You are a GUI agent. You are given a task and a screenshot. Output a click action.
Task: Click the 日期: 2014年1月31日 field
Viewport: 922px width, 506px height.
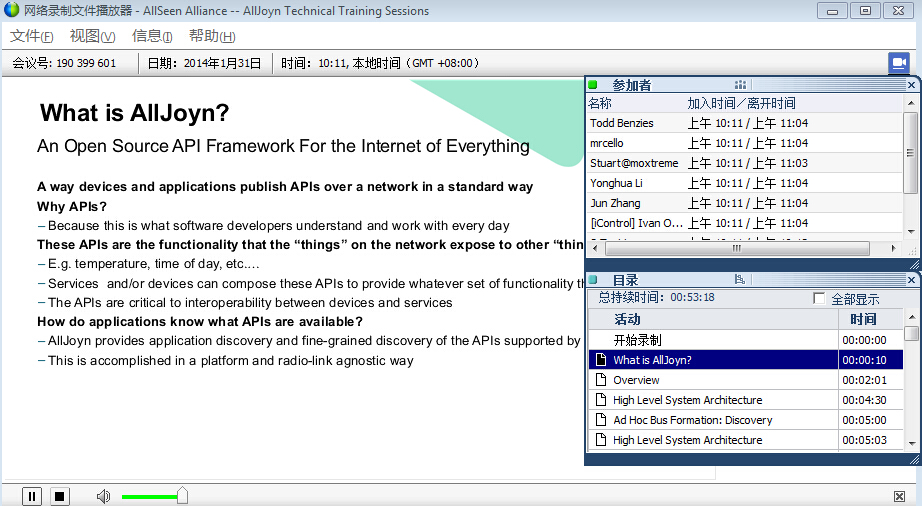pos(204,63)
